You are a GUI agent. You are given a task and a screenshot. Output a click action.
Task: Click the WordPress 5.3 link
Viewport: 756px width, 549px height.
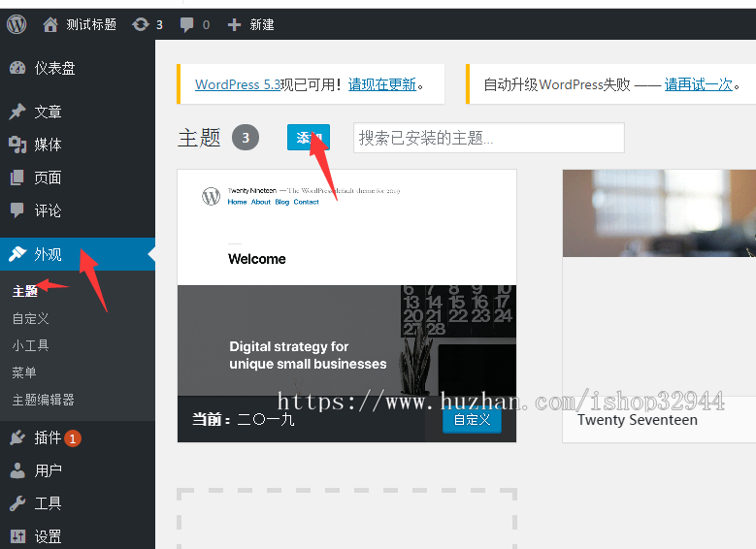(x=238, y=84)
